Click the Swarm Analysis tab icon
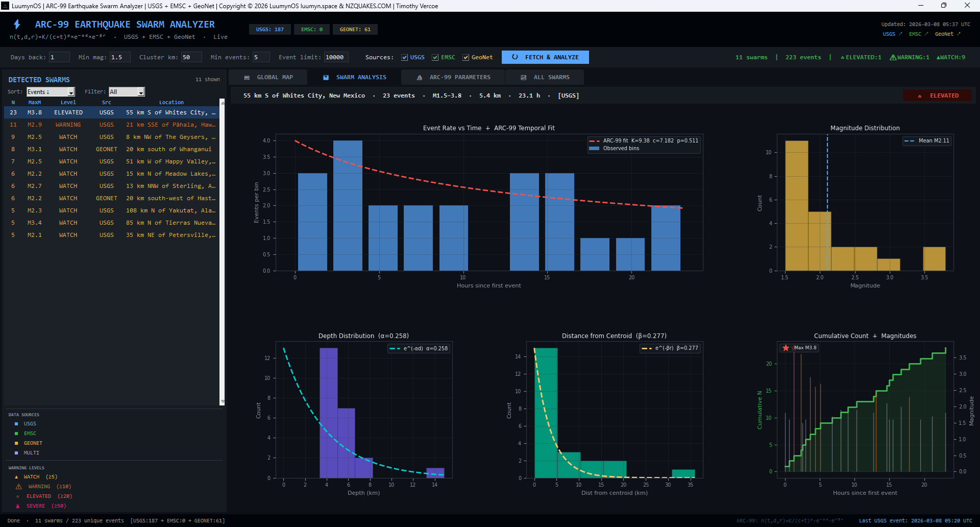 tap(326, 78)
